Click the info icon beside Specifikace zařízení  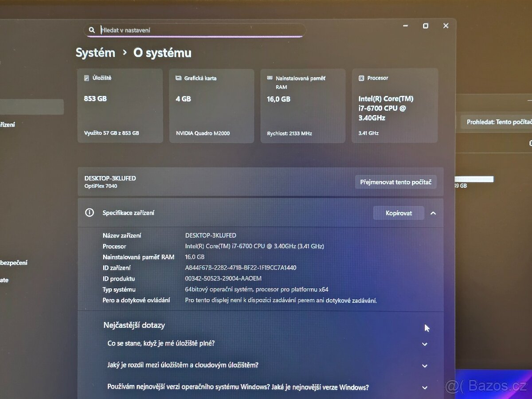coord(90,213)
